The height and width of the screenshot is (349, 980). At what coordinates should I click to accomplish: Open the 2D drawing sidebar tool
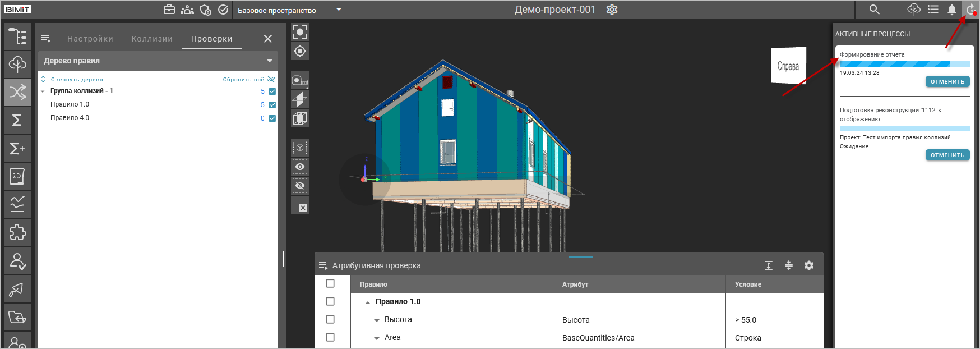click(x=17, y=177)
